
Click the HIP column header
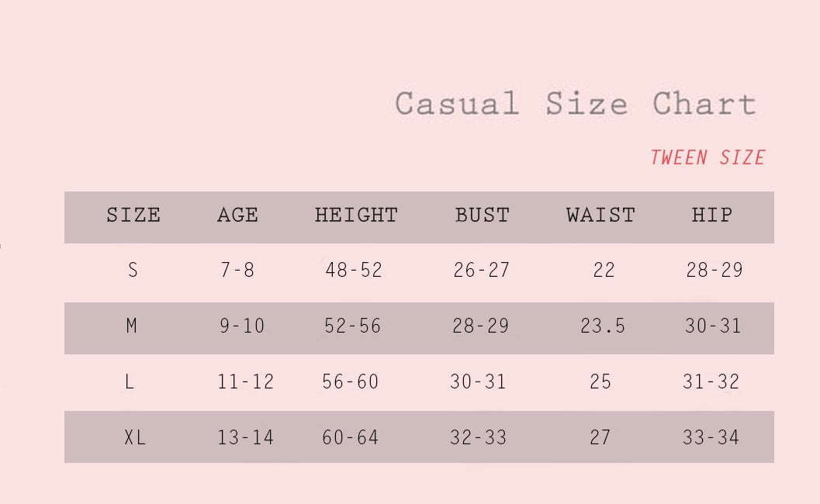pyautogui.click(x=712, y=215)
